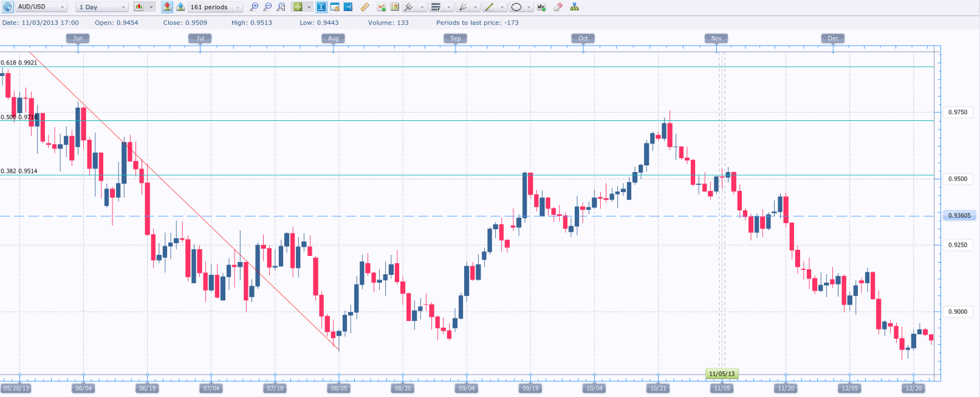980x397 pixels.
Task: Expand the pitchfork tool dropdown arrow
Action: [x=422, y=7]
